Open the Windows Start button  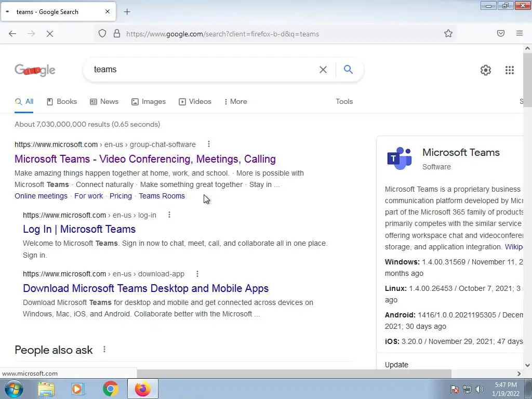14,389
